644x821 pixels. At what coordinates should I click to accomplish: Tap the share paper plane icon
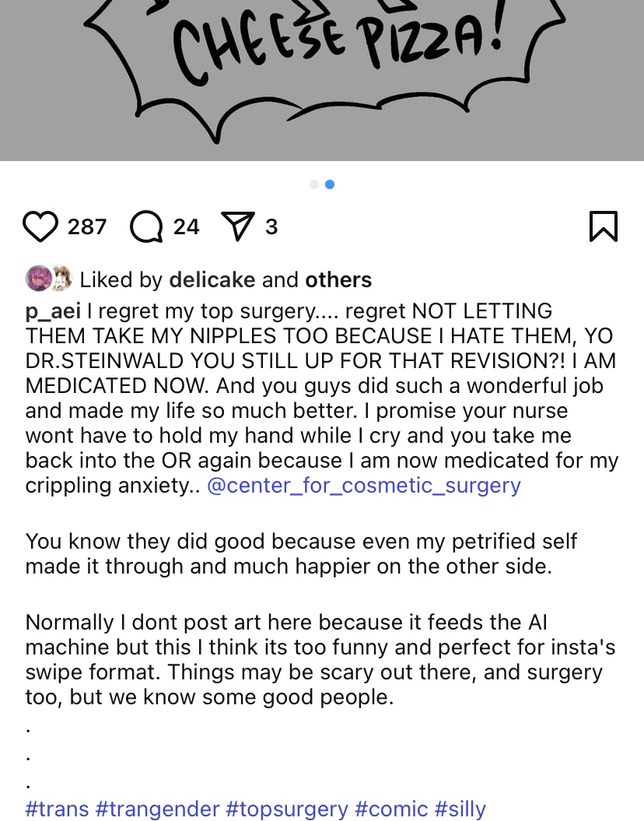pos(238,226)
